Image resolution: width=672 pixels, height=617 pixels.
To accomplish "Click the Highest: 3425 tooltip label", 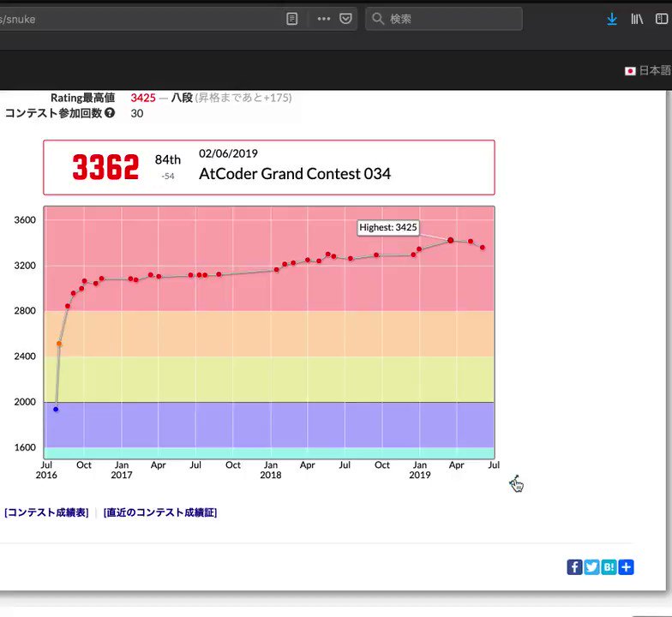I will (x=387, y=228).
